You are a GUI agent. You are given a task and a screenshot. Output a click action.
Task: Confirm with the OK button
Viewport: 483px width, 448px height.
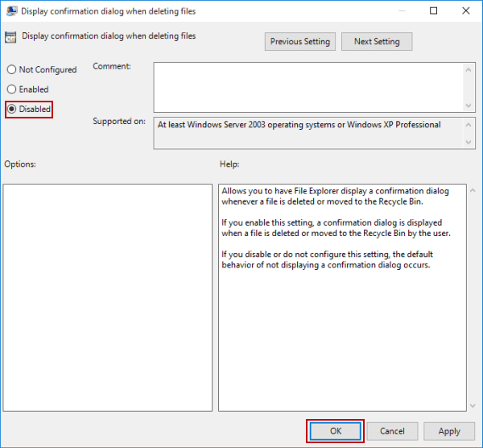[x=336, y=431]
